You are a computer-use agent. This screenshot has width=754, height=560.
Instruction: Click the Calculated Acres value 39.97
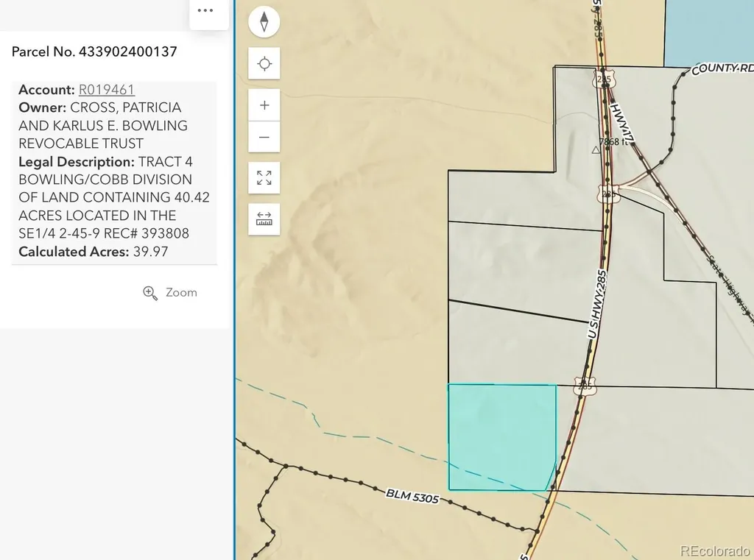click(x=150, y=252)
